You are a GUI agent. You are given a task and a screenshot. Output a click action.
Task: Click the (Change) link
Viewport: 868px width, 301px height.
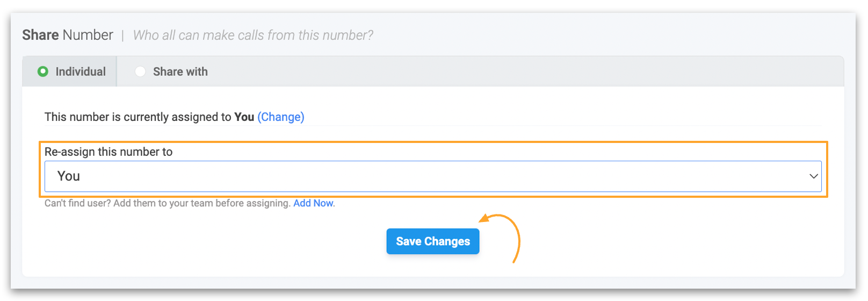(x=280, y=117)
